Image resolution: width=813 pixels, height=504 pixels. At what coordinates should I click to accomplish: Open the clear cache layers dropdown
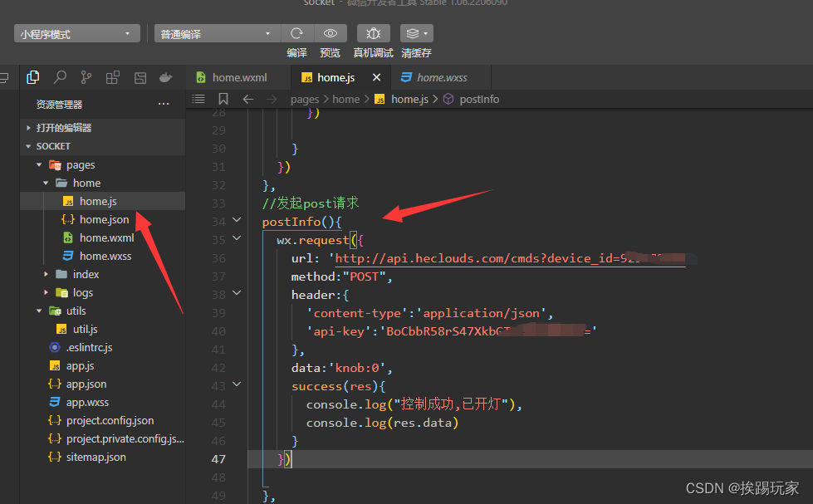pos(416,34)
